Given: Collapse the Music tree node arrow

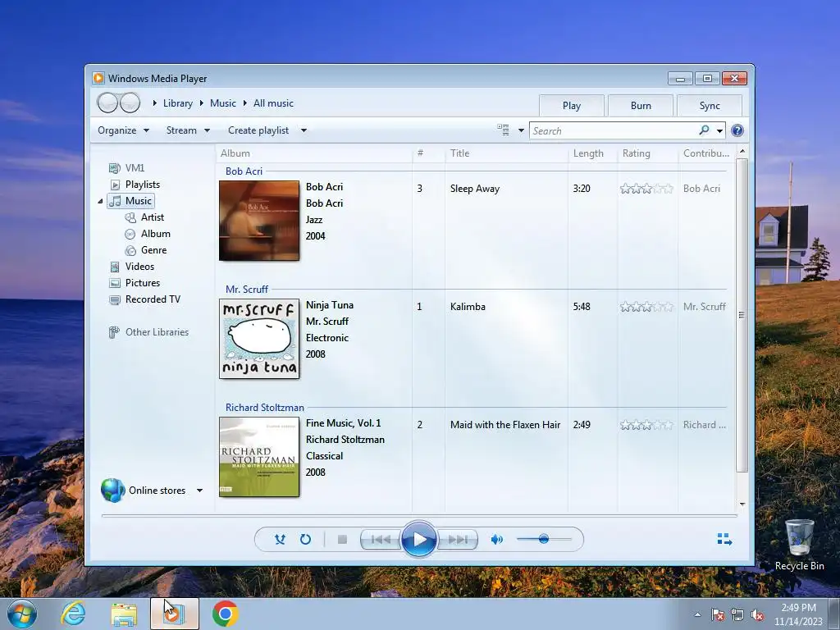Looking at the screenshot, I should click(100, 202).
